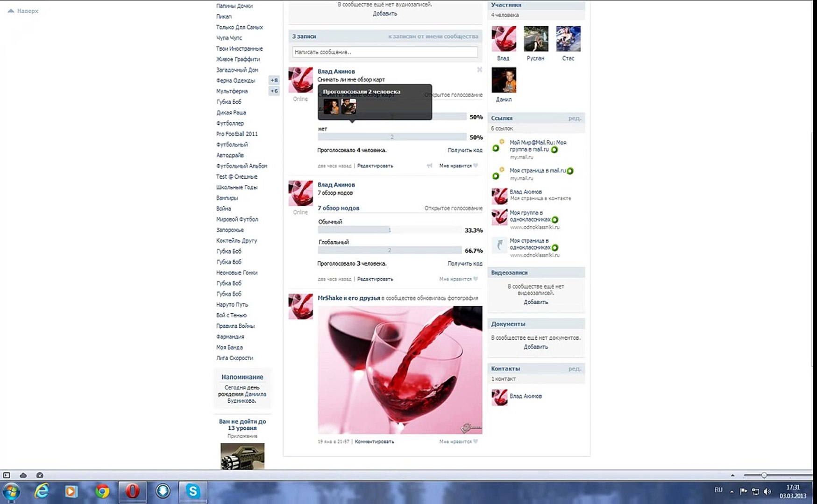Open Стас participant avatar

point(568,39)
